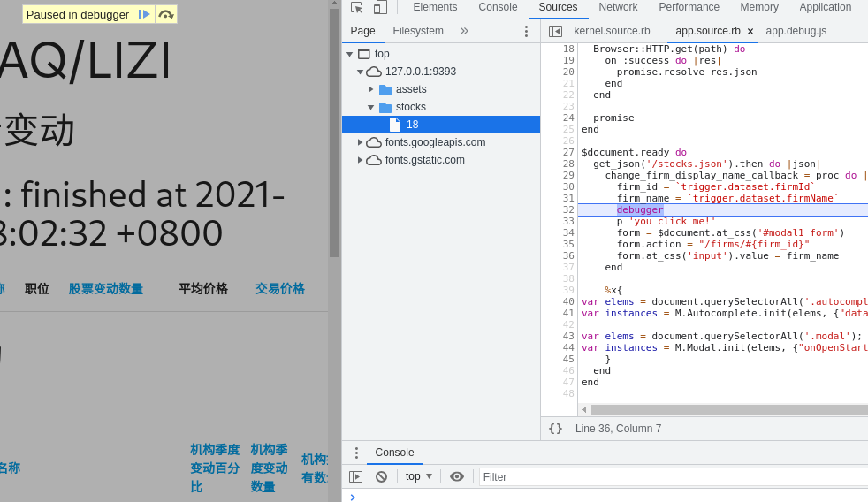Focus the console Filter field
This screenshot has width=868, height=502.
coord(674,477)
